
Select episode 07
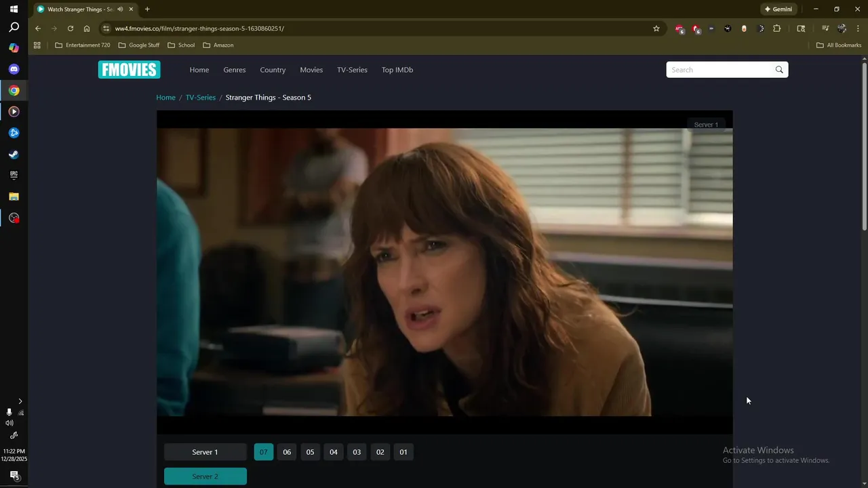(264, 452)
